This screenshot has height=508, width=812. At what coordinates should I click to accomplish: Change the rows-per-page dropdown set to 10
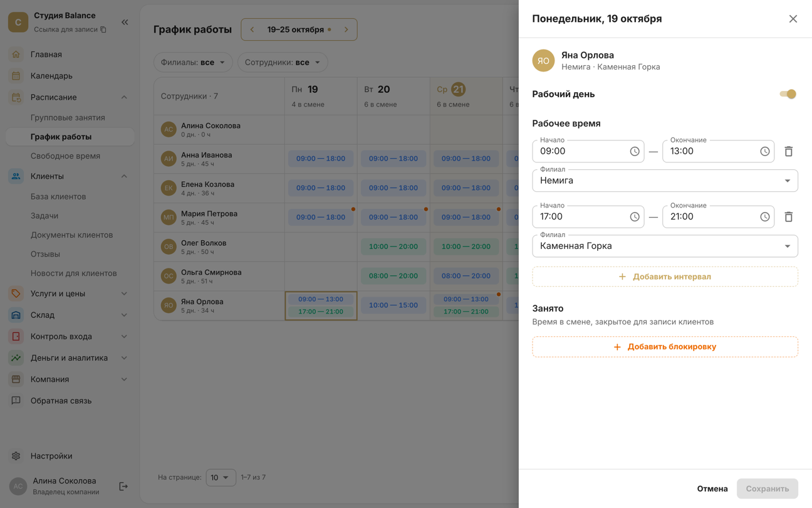pos(221,478)
